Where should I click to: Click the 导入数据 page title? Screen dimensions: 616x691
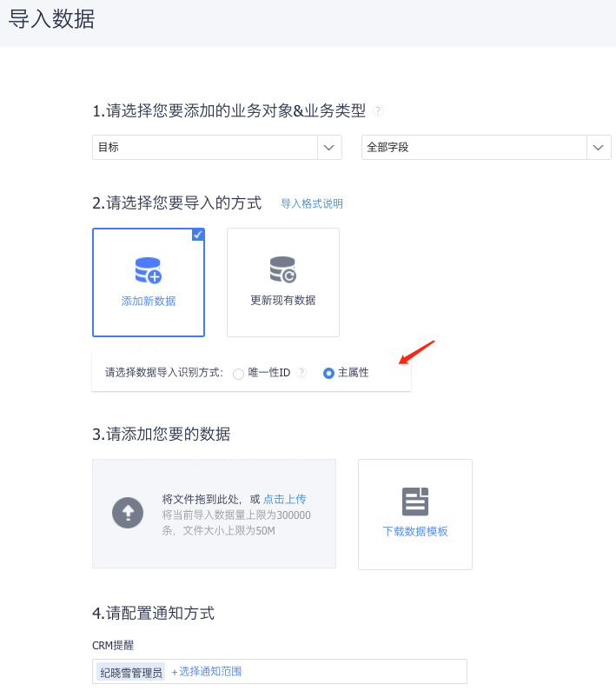[51, 19]
